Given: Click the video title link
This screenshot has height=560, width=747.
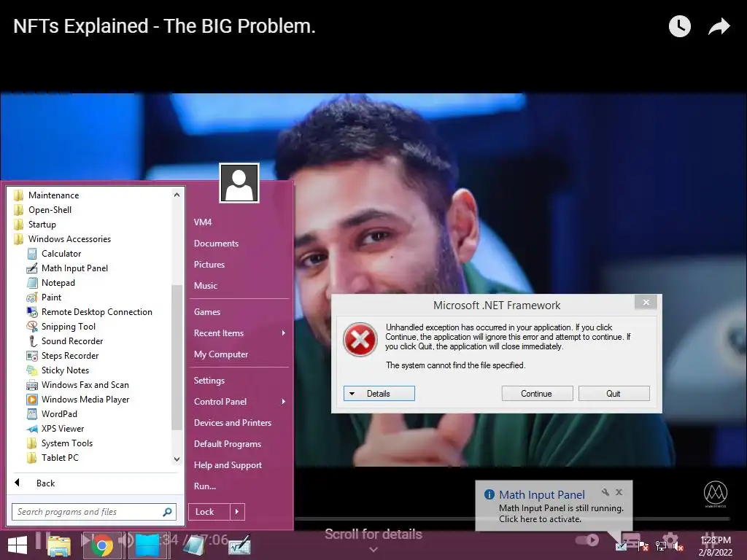Looking at the screenshot, I should pyautogui.click(x=164, y=26).
